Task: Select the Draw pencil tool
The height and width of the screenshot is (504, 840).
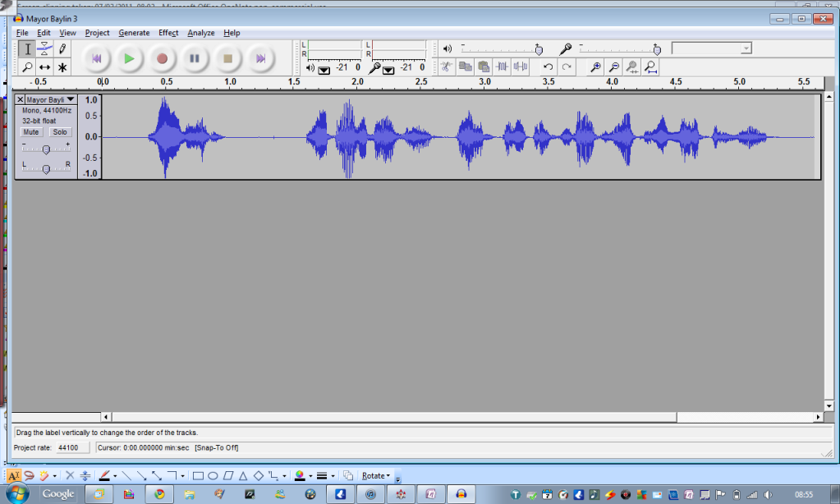Action: pyautogui.click(x=62, y=49)
